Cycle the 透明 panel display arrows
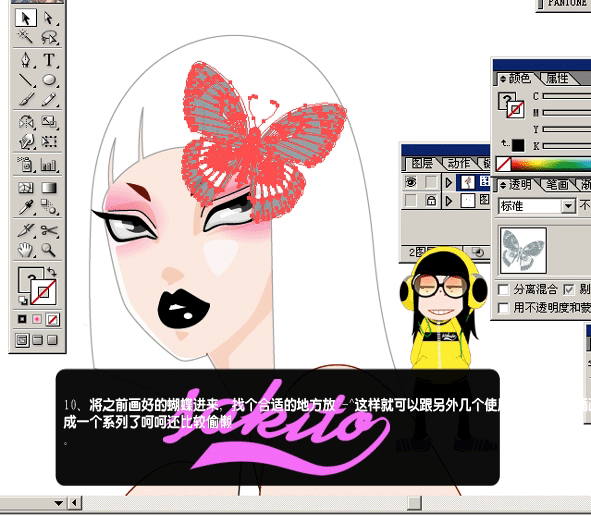This screenshot has width=591, height=516. 503,185
